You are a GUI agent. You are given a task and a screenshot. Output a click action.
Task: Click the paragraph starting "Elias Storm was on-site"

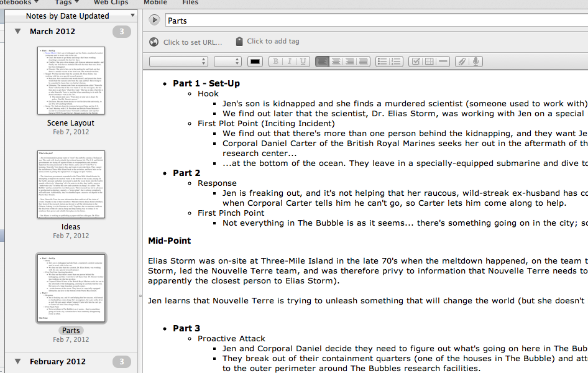point(368,270)
